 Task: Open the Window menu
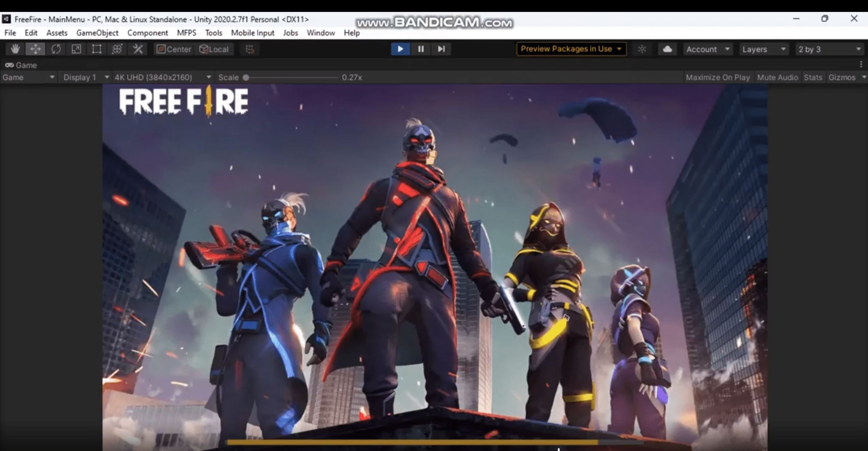[321, 33]
